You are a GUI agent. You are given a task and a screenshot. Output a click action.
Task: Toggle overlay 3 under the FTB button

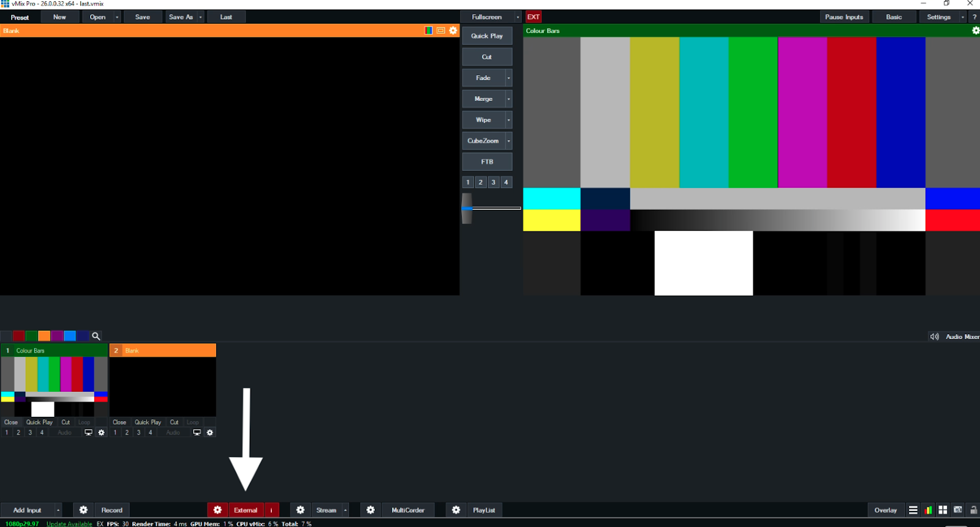pyautogui.click(x=493, y=182)
